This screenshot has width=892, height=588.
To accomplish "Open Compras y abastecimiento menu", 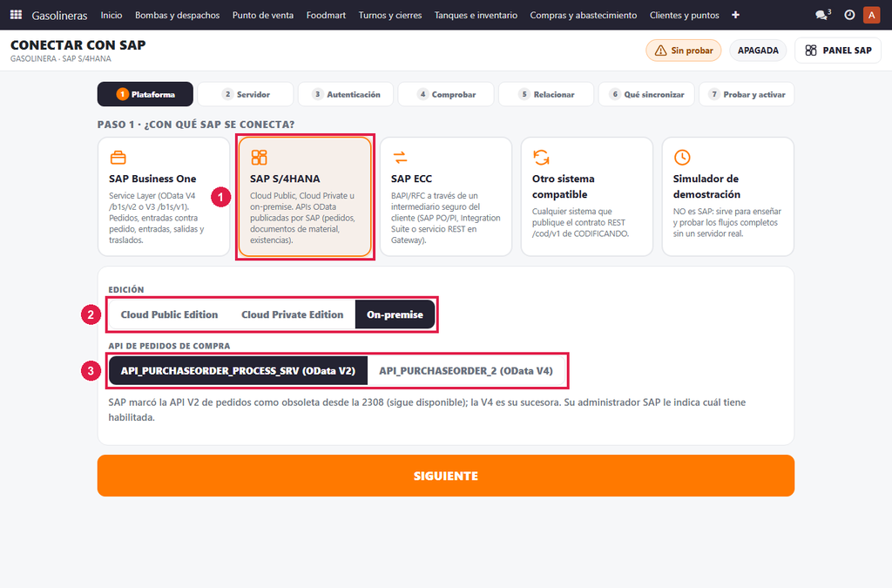I will (584, 15).
